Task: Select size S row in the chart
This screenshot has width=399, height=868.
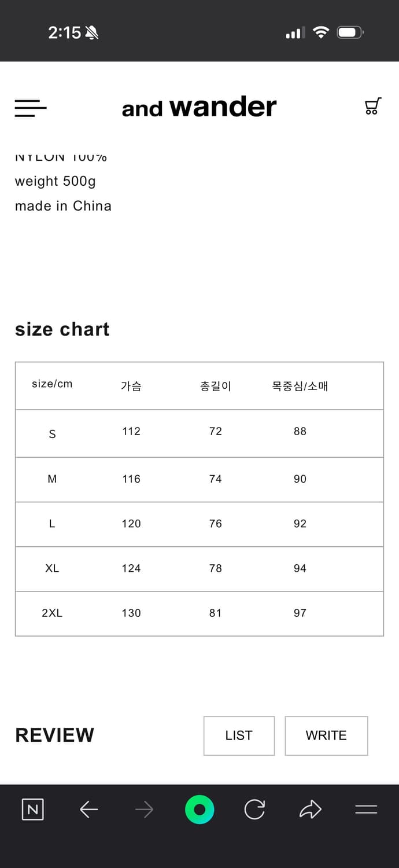Action: (x=199, y=432)
